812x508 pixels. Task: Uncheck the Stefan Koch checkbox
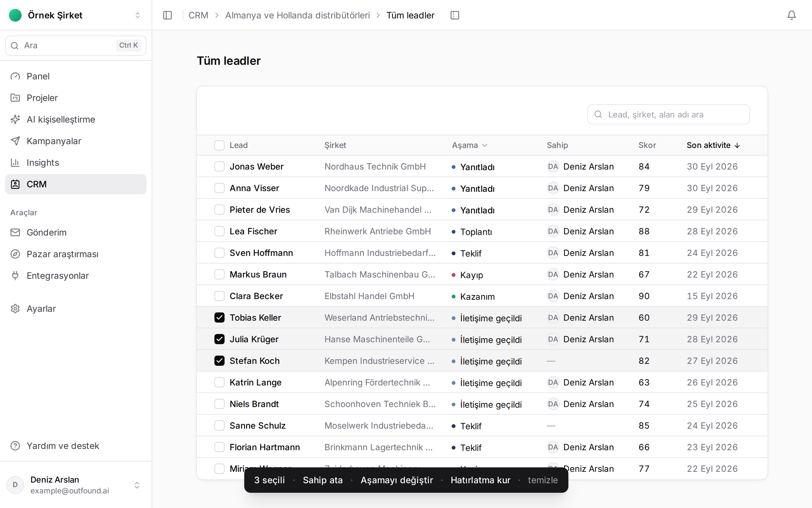click(x=219, y=361)
